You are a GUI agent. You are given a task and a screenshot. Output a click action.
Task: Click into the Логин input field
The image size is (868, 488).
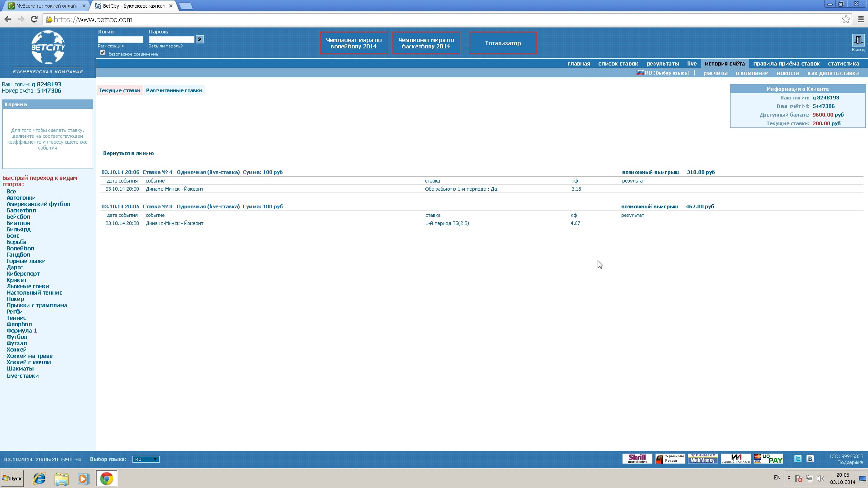point(120,40)
